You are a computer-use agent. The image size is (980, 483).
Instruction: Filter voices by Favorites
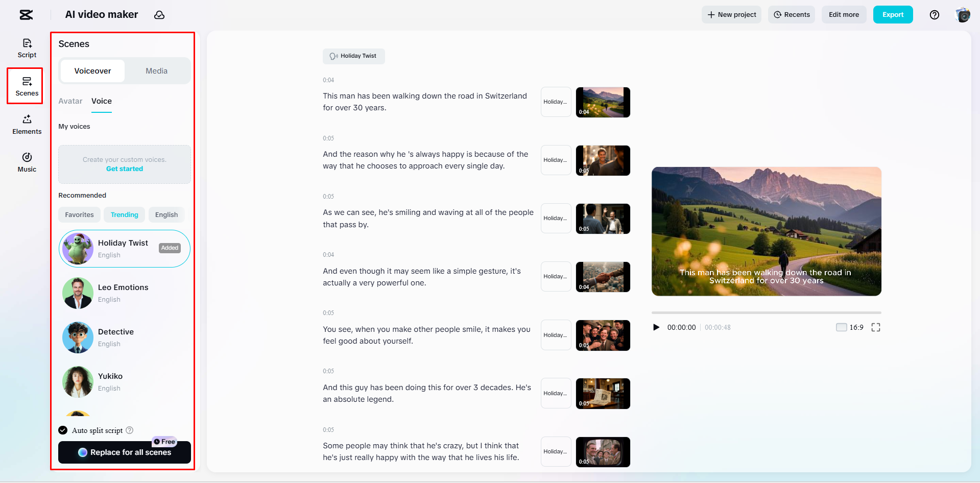[79, 215]
